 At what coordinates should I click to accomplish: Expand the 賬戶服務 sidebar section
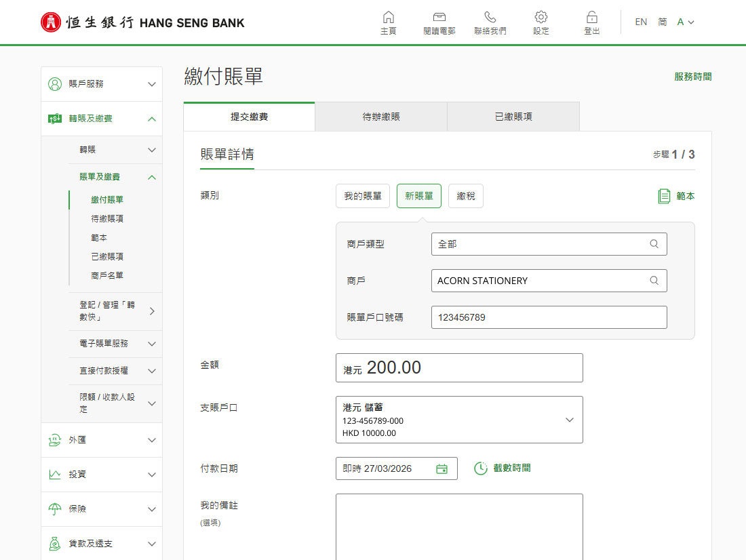102,84
